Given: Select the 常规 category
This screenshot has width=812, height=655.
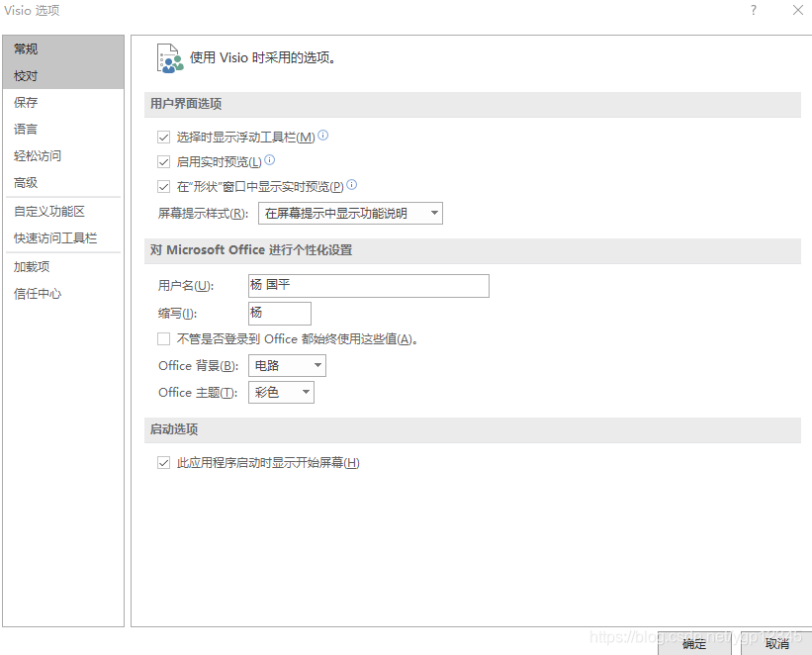Looking at the screenshot, I should 63,48.
